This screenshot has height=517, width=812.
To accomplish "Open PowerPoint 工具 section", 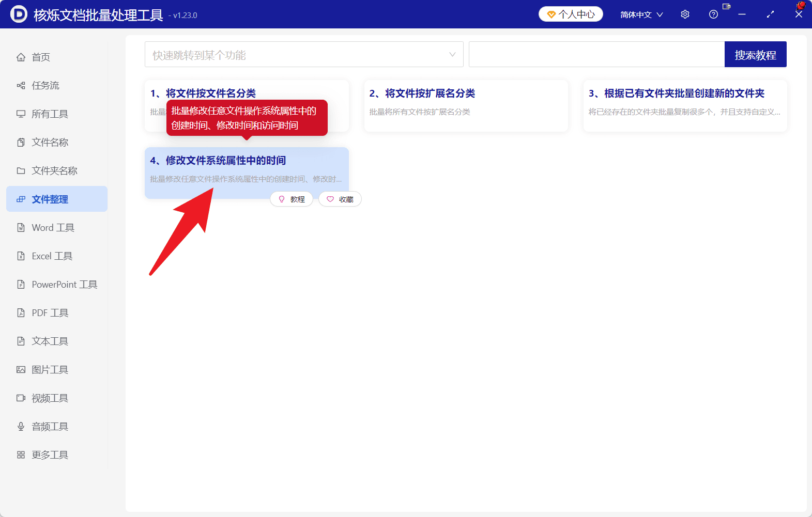I will pyautogui.click(x=57, y=284).
